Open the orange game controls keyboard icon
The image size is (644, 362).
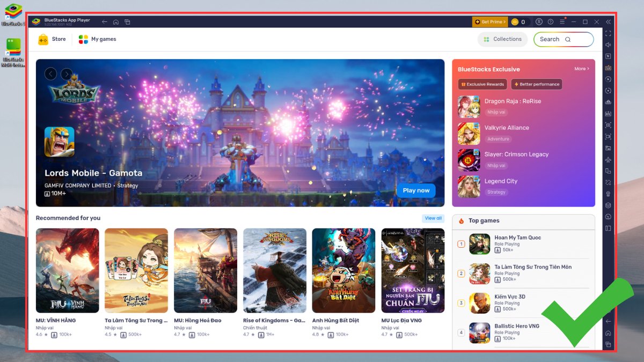pyautogui.click(x=608, y=68)
